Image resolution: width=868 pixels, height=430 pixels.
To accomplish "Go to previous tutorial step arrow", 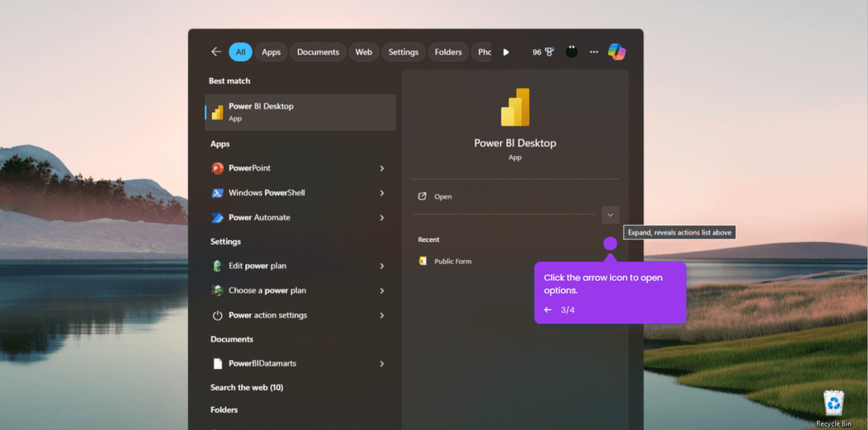I will coord(547,310).
